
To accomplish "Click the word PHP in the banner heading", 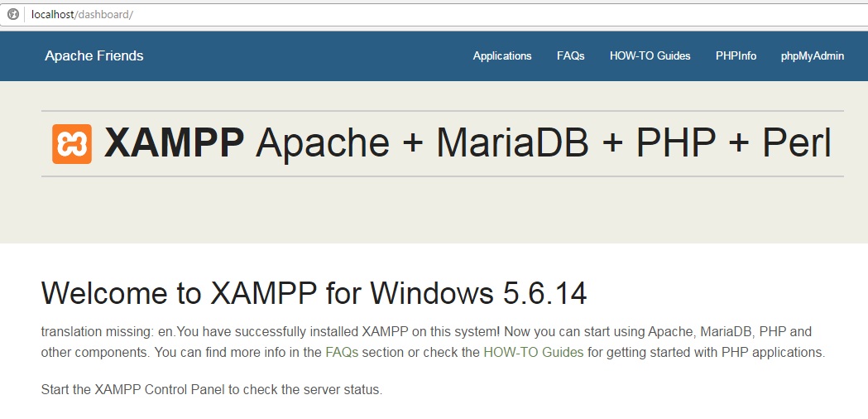I will pos(676,144).
